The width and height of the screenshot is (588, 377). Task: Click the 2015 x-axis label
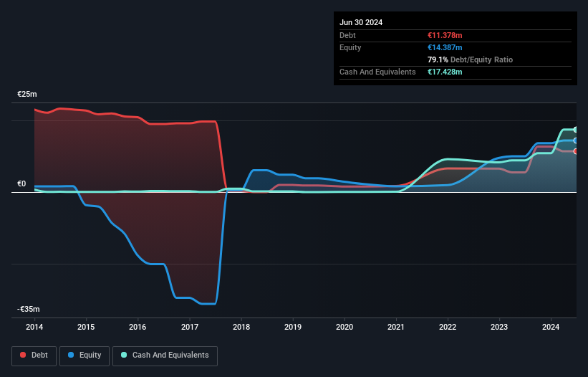[x=86, y=327]
